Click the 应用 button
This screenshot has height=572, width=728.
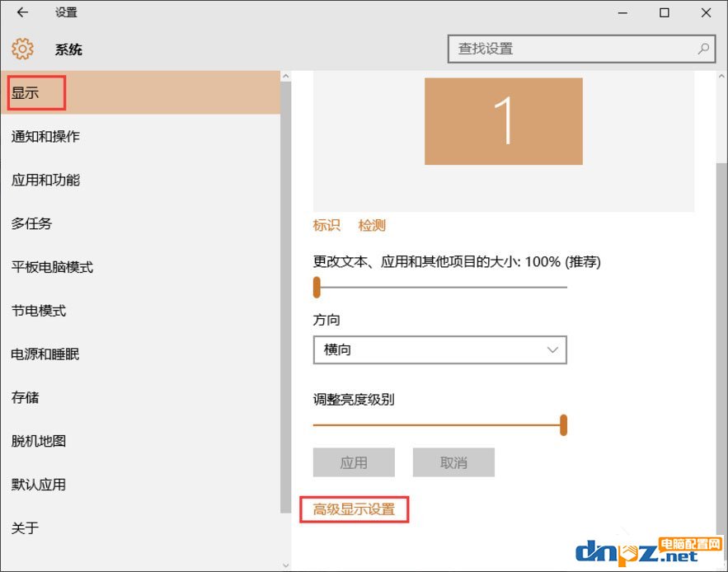[354, 462]
